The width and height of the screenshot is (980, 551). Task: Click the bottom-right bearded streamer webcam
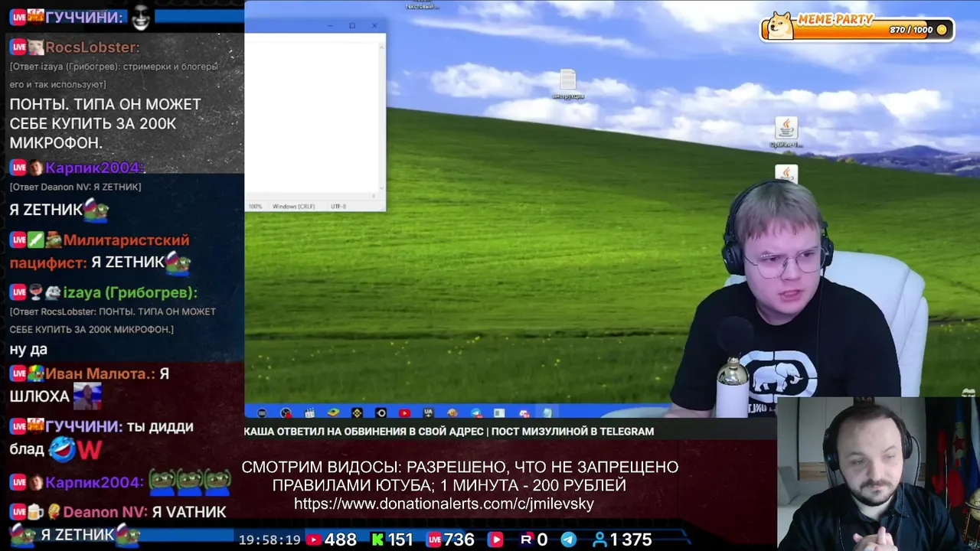tap(878, 473)
